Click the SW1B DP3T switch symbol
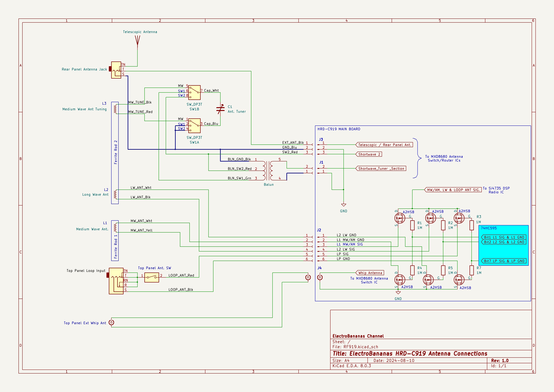The height and width of the screenshot is (392, 554). pos(194,92)
